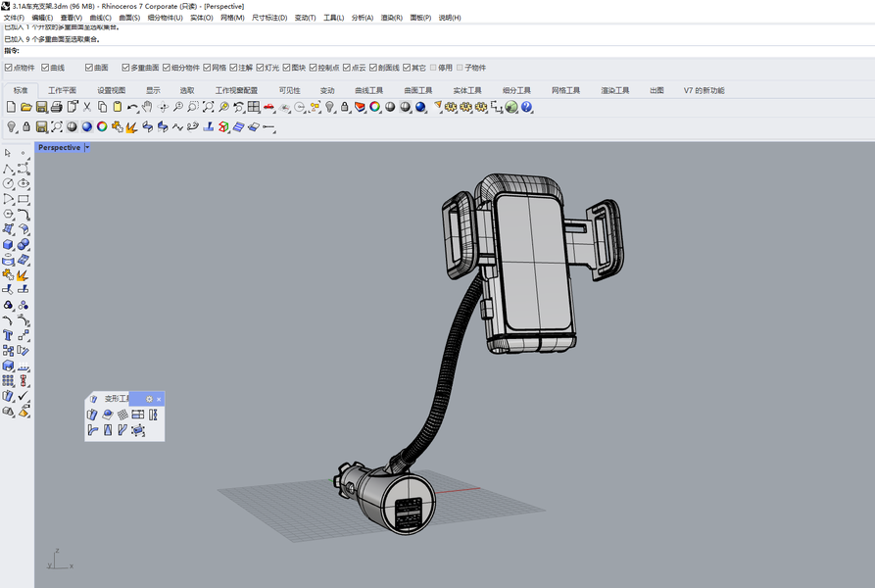Toggle the 点物件 selection filter checkbox
The height and width of the screenshot is (588, 875).
point(9,68)
